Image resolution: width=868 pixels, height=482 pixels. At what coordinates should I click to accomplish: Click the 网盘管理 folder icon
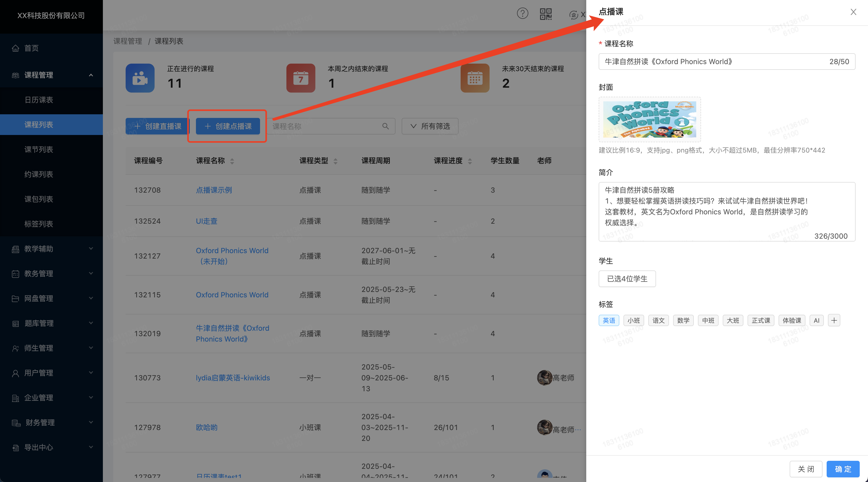[x=16, y=298]
